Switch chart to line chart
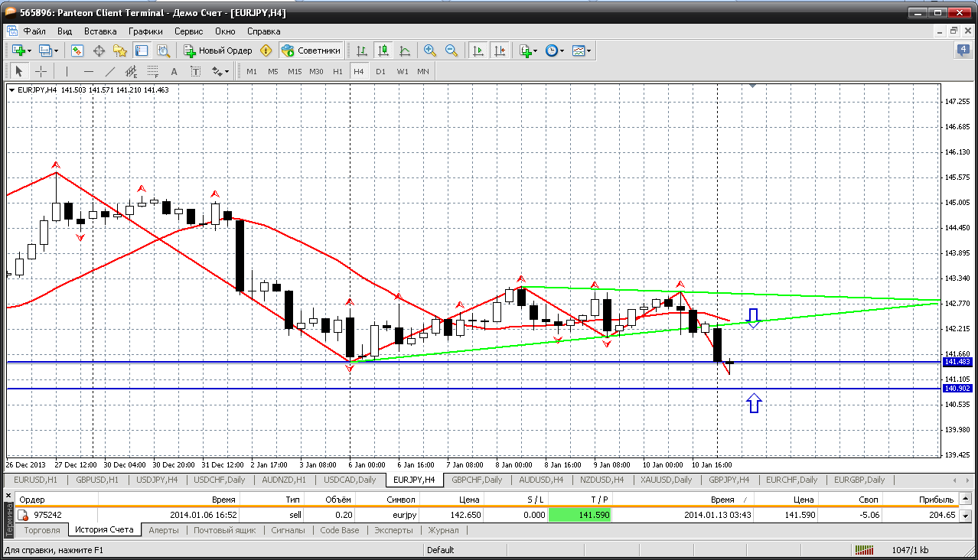 click(405, 50)
